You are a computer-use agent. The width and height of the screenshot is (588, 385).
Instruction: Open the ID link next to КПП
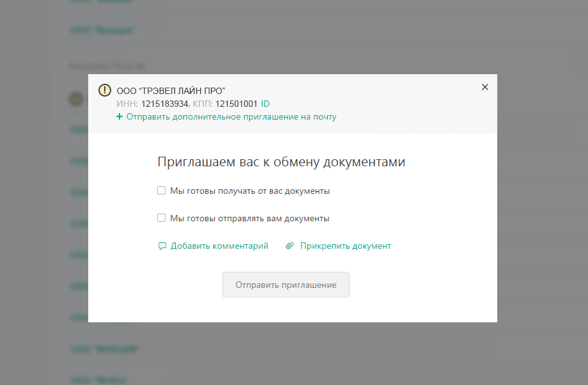(x=265, y=104)
